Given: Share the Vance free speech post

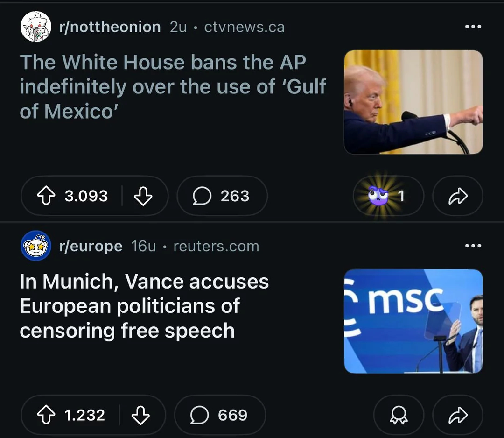Looking at the screenshot, I should coord(457,415).
